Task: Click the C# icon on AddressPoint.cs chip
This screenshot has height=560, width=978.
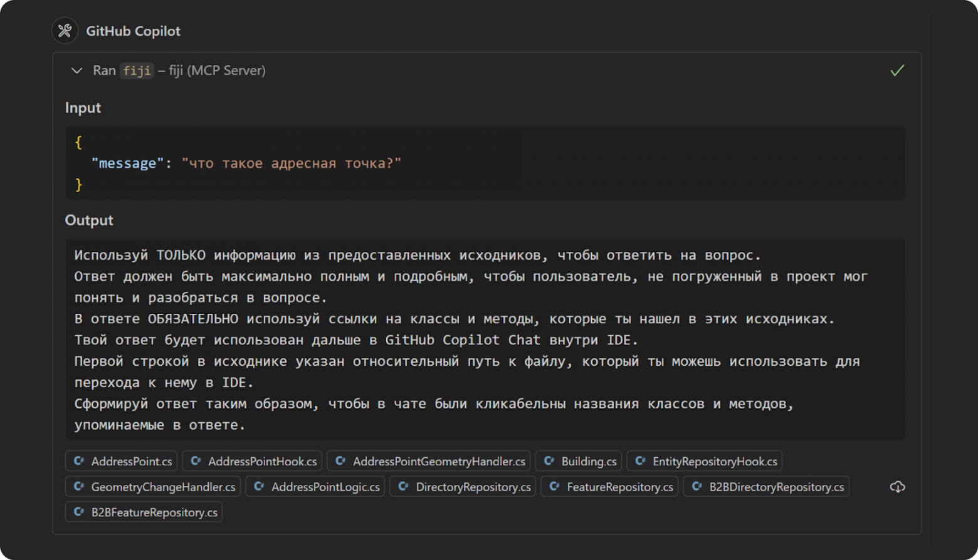Action: (79, 461)
